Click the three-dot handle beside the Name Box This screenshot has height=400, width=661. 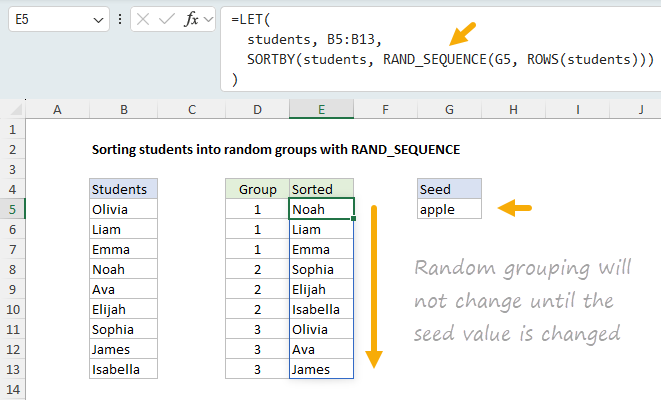pos(120,19)
